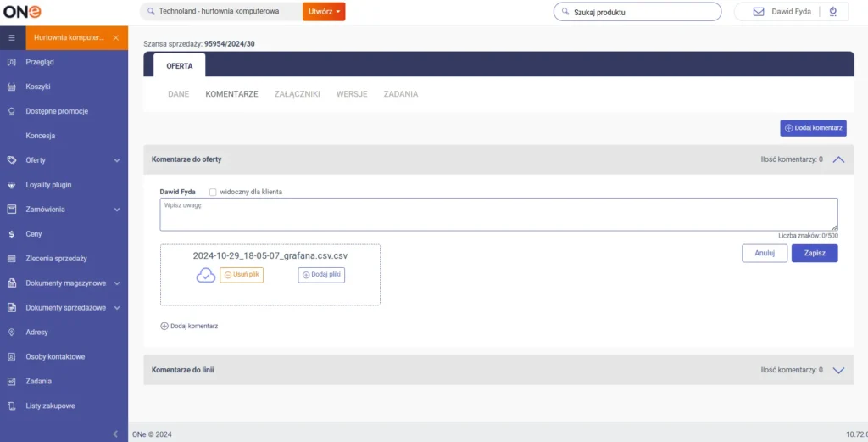The width and height of the screenshot is (868, 442).
Task: Close the 'Hurtownia komputer...' orange tab
Action: [116, 38]
